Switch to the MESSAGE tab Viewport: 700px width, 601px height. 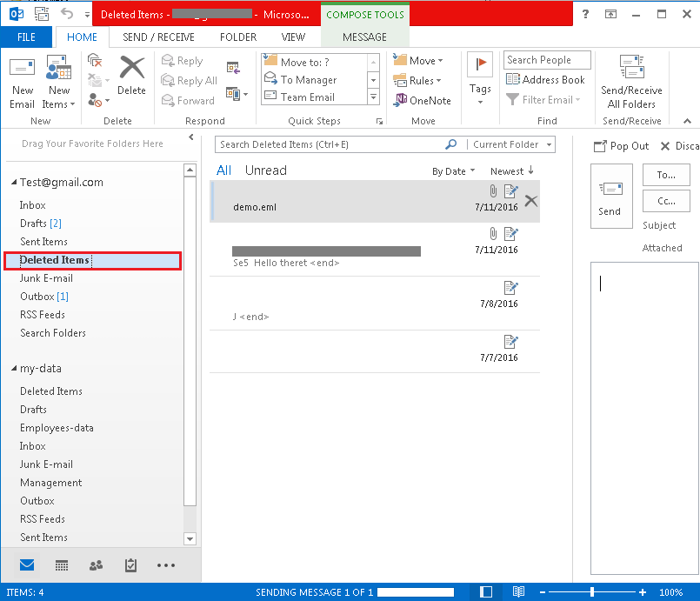[364, 37]
